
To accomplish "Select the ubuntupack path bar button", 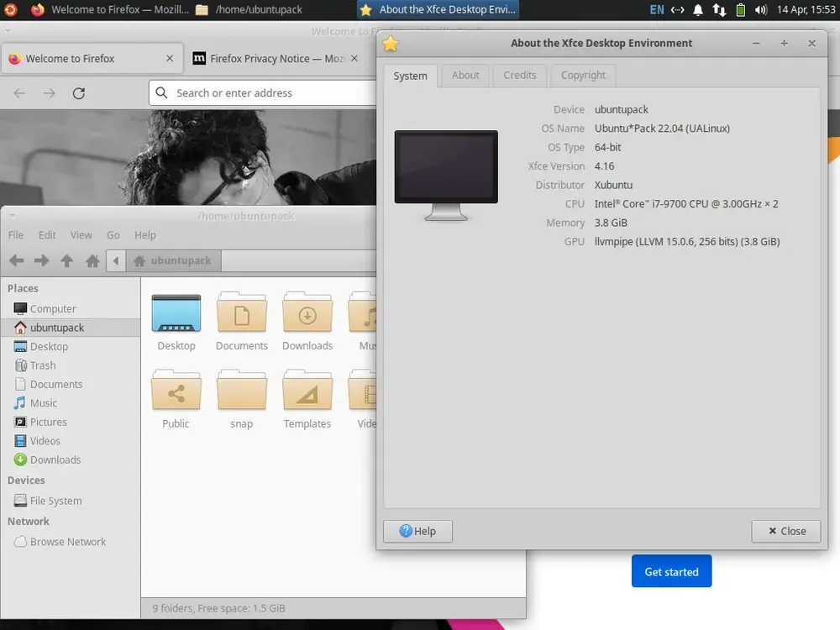I will (174, 261).
